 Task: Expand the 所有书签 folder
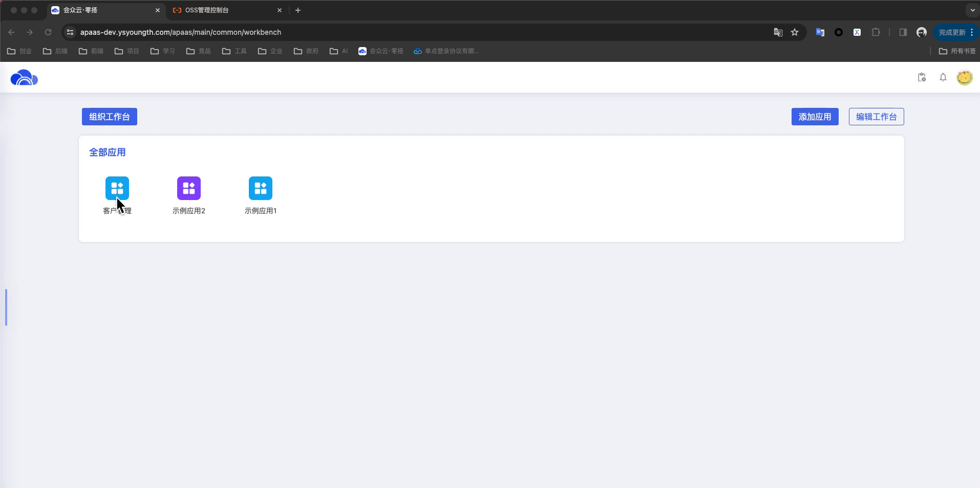pyautogui.click(x=957, y=51)
